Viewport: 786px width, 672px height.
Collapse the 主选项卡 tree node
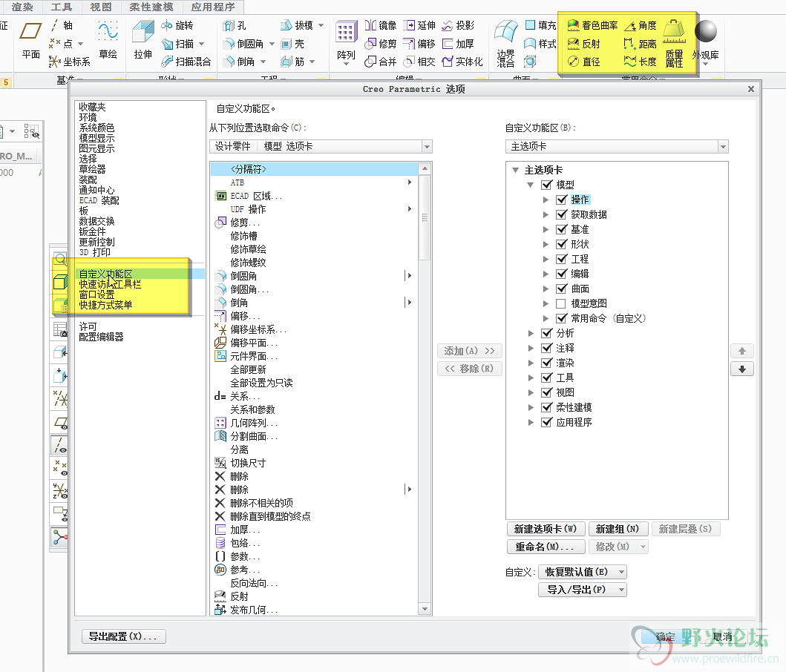pyautogui.click(x=515, y=170)
